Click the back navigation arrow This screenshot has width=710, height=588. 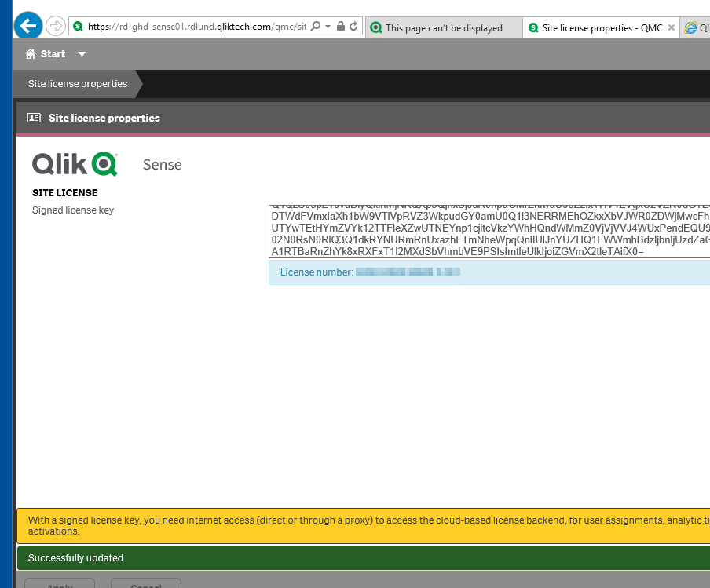click(27, 25)
